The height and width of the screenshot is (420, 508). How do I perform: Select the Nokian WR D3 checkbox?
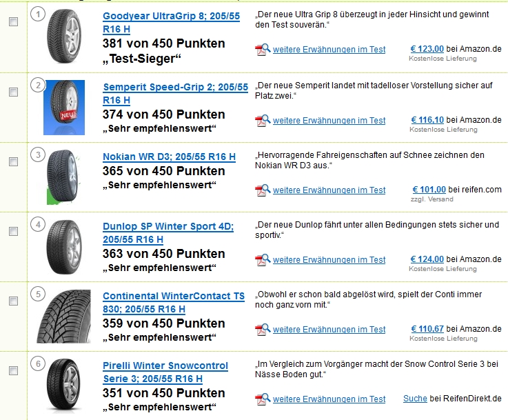13,161
